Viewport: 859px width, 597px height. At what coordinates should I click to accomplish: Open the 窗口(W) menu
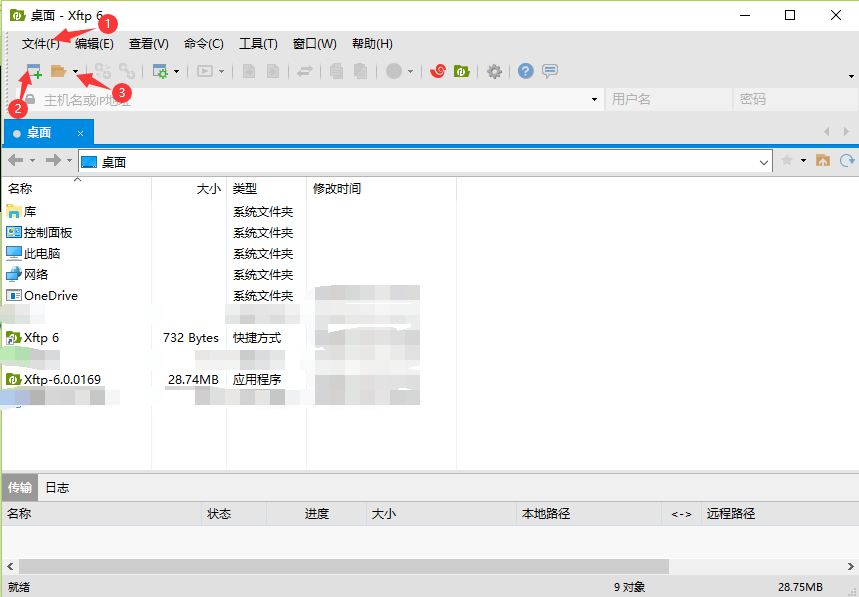point(314,44)
